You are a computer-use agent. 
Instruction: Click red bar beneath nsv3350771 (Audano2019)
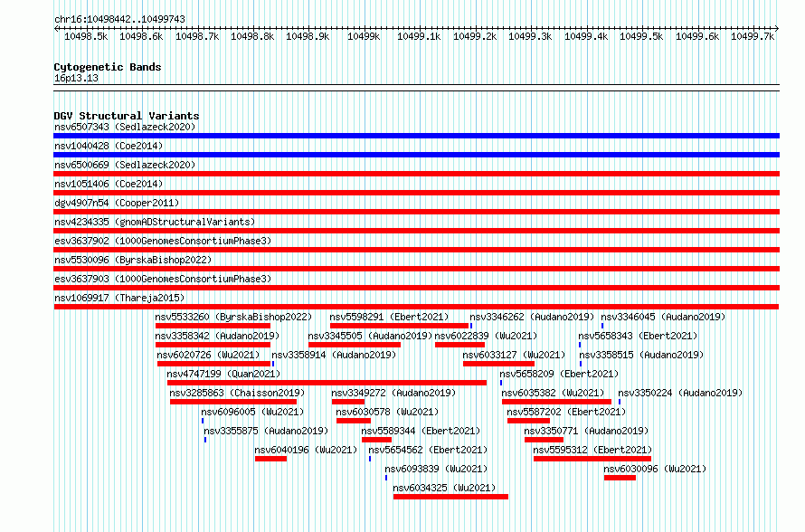point(544,440)
